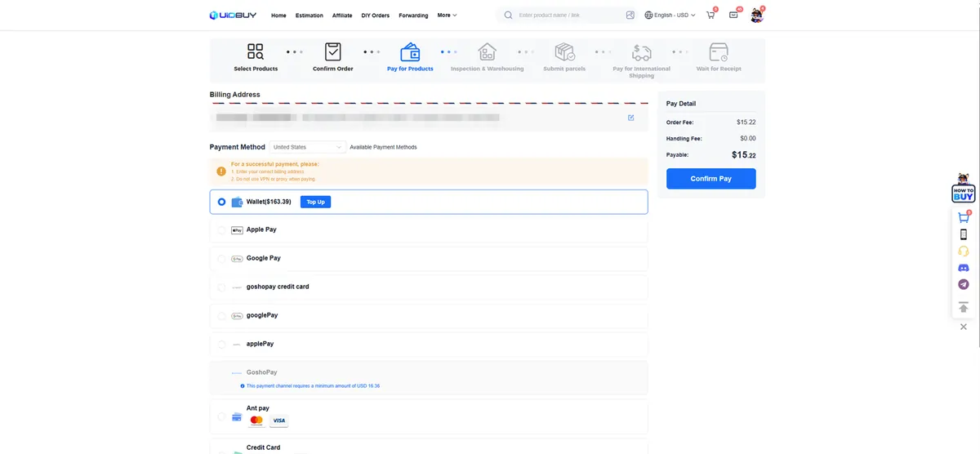Click the Inspection & Warehousing step icon
This screenshot has width=980, height=454.
coord(488,52)
